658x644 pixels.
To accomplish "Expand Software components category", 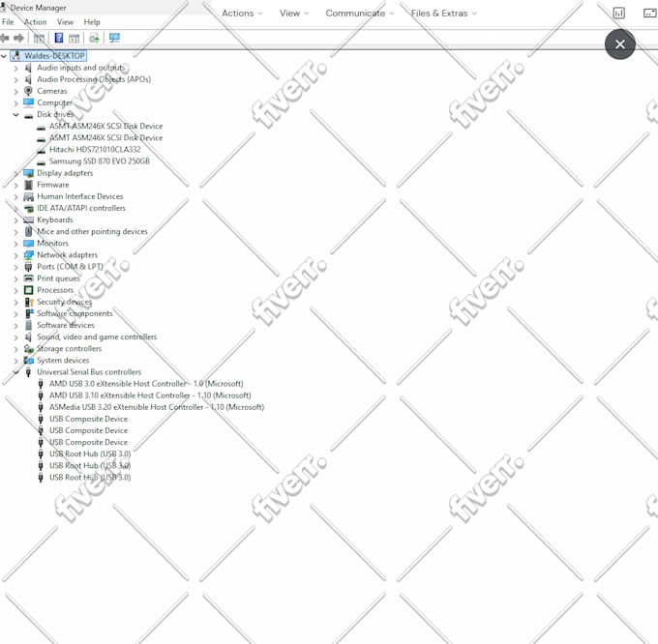I will (15, 314).
